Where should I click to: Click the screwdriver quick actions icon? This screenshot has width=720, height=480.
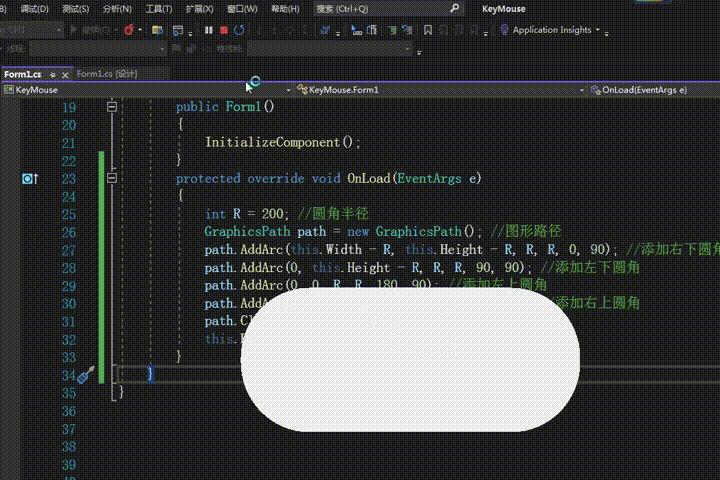coord(85,374)
